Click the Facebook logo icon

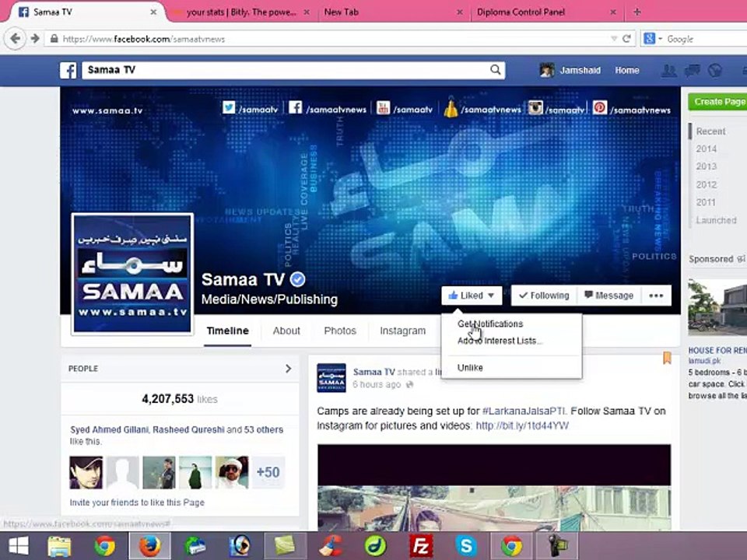tap(68, 71)
